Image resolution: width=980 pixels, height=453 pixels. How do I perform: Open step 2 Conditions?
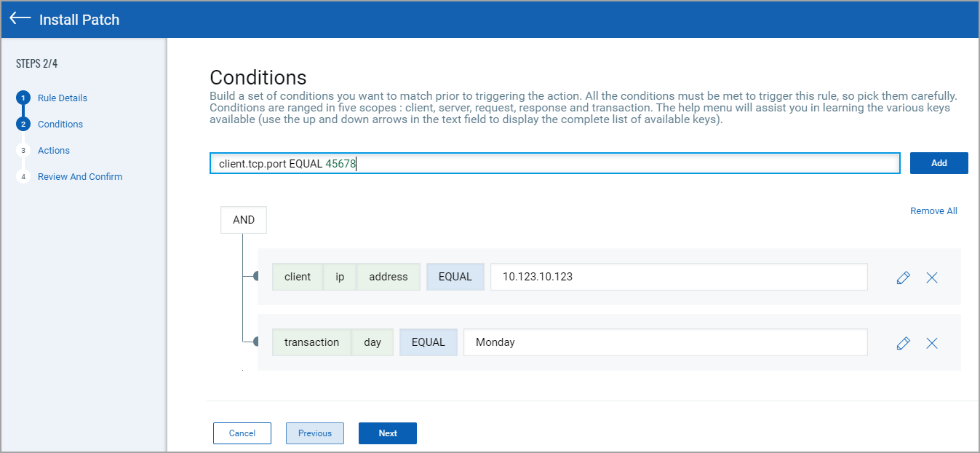coord(60,124)
